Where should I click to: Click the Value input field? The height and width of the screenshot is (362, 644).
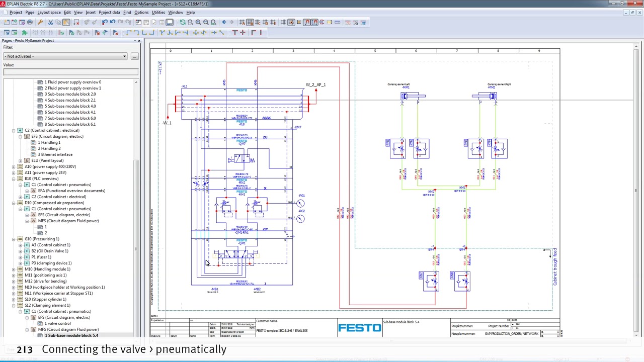pyautogui.click(x=70, y=72)
